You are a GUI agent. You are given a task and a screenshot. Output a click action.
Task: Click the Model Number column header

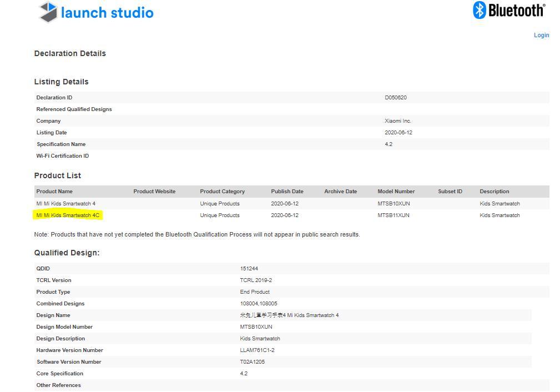396,192
